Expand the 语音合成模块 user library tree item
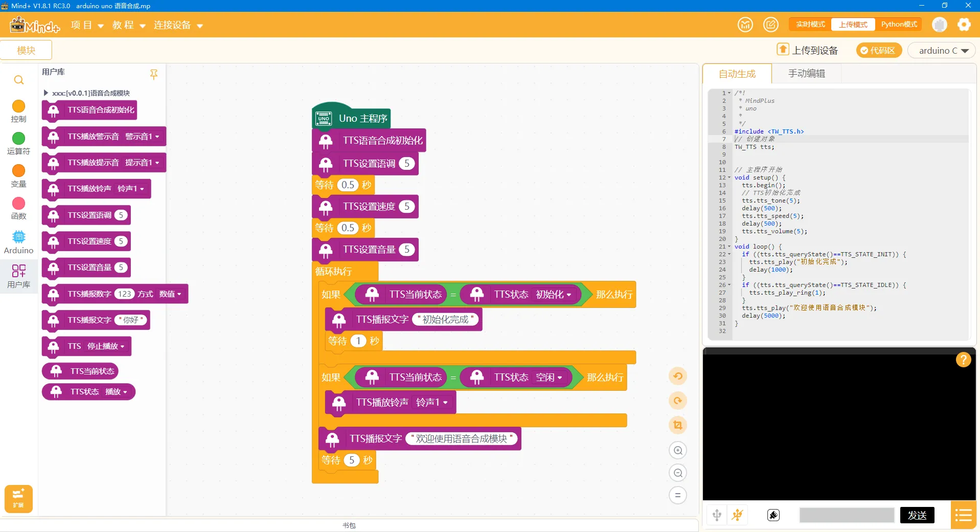Screen dimensions: 980x532 coord(46,93)
